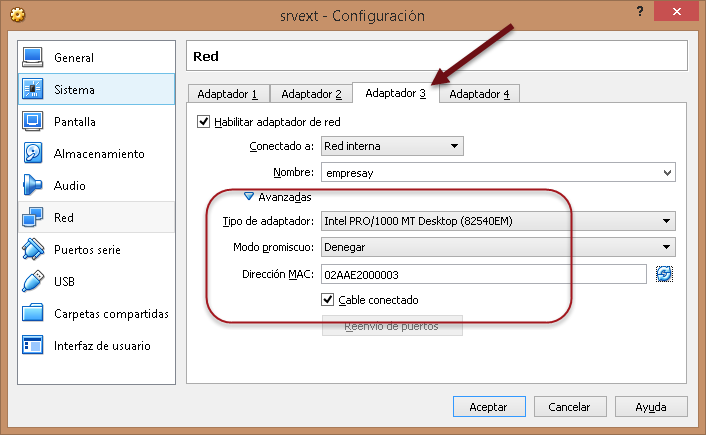Toggle Habilitar adaptador de red checkbox
Image resolution: width=706 pixels, height=435 pixels.
coord(204,122)
